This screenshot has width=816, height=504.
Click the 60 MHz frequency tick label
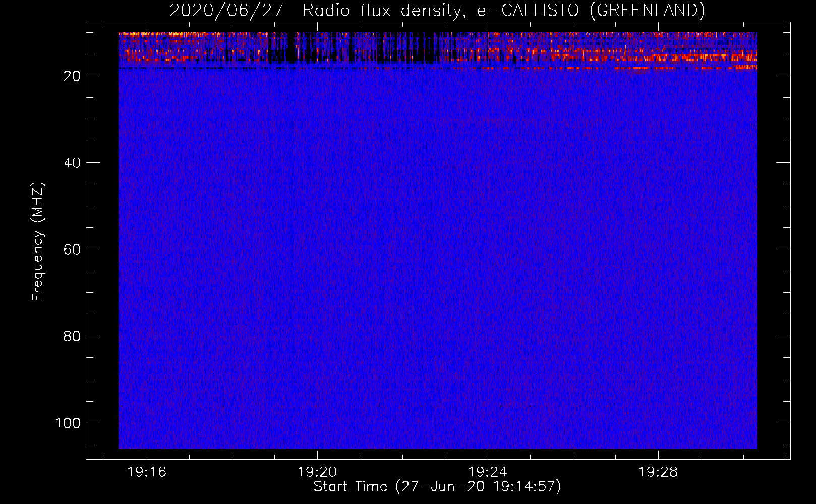72,249
